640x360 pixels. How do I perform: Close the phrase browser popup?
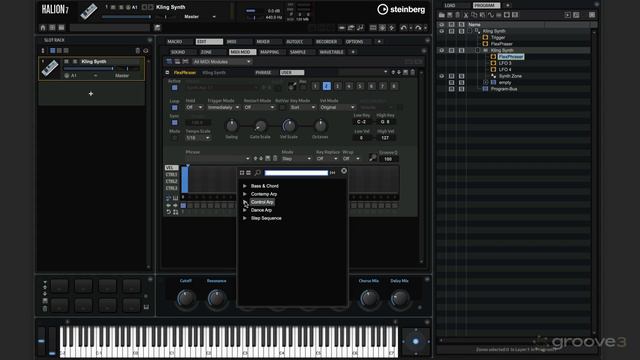[344, 171]
